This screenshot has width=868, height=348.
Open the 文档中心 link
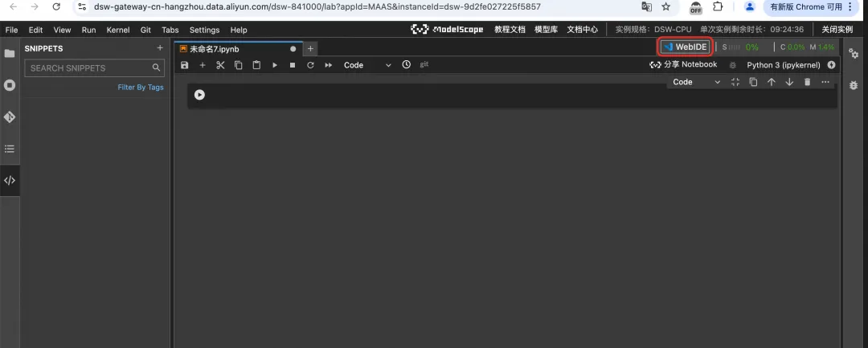[x=583, y=30]
